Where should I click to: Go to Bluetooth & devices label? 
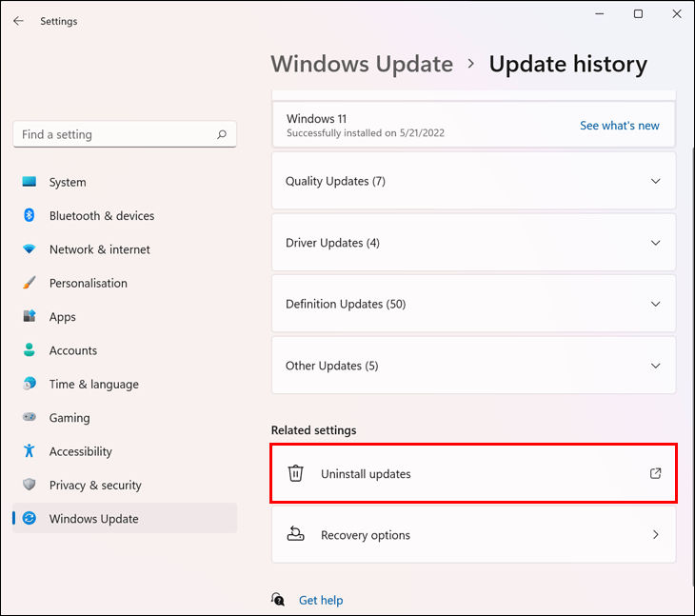(x=102, y=216)
